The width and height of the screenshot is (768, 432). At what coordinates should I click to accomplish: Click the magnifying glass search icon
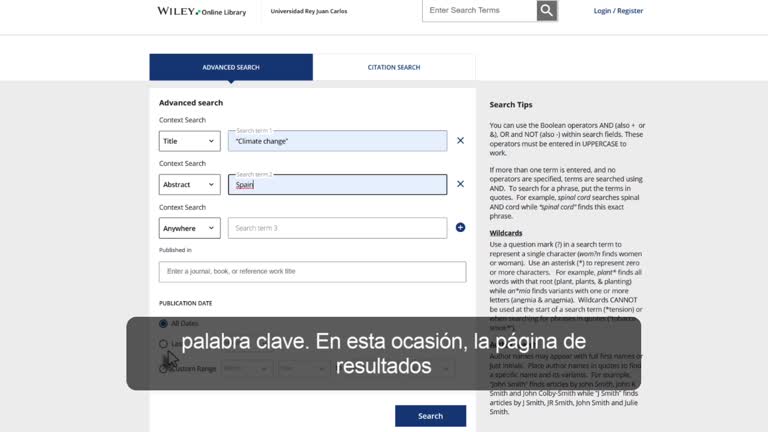[x=547, y=10]
